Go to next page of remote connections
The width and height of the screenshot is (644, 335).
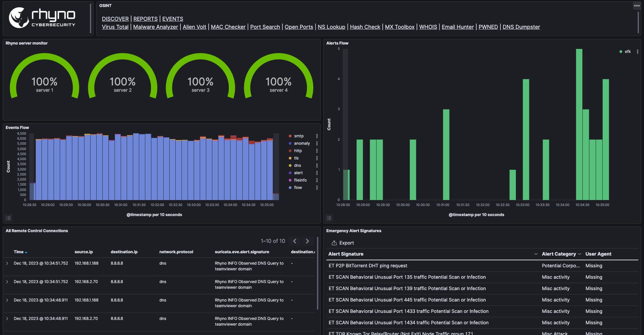tap(307, 241)
